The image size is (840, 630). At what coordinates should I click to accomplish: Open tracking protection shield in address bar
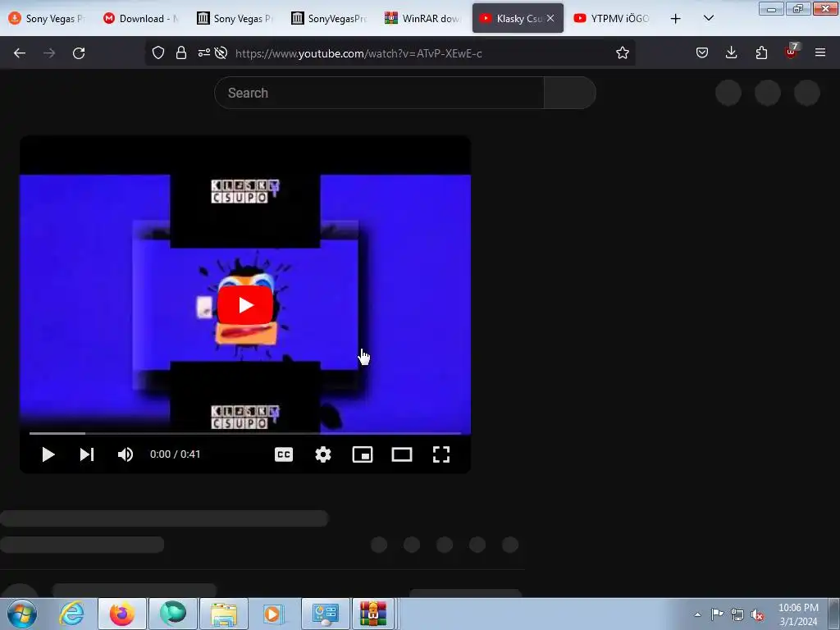158,52
